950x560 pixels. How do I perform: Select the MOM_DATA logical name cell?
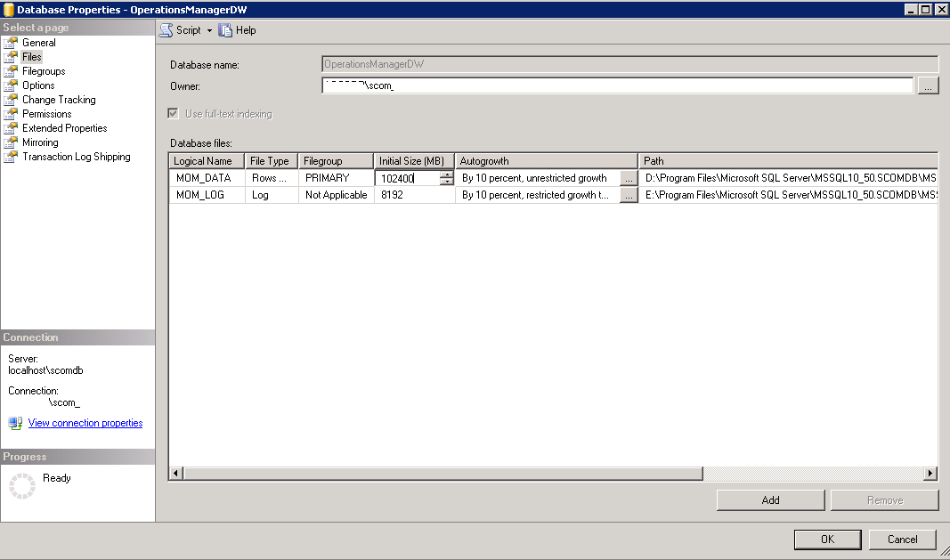click(x=207, y=178)
